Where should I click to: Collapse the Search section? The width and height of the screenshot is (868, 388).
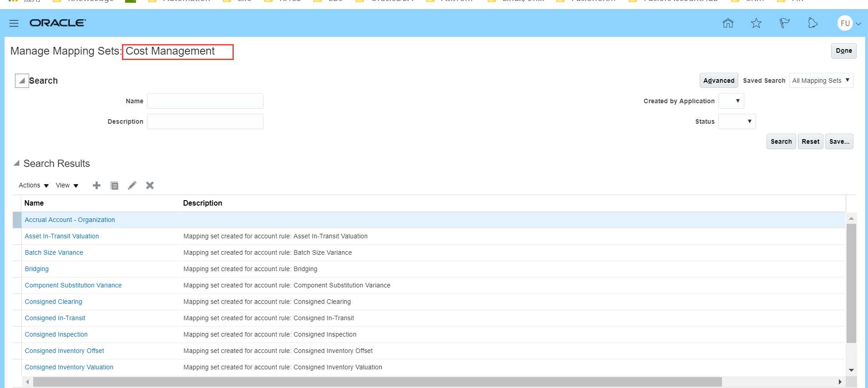(21, 81)
